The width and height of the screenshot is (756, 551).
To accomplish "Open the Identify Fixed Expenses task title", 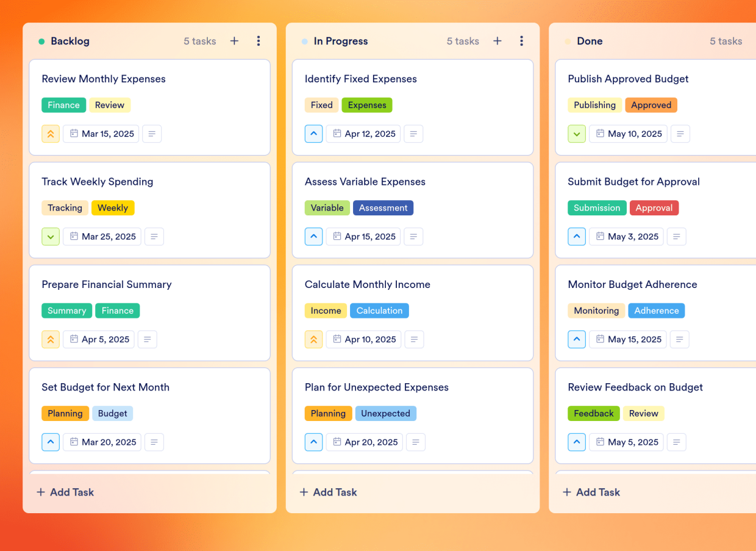I will (x=361, y=79).
